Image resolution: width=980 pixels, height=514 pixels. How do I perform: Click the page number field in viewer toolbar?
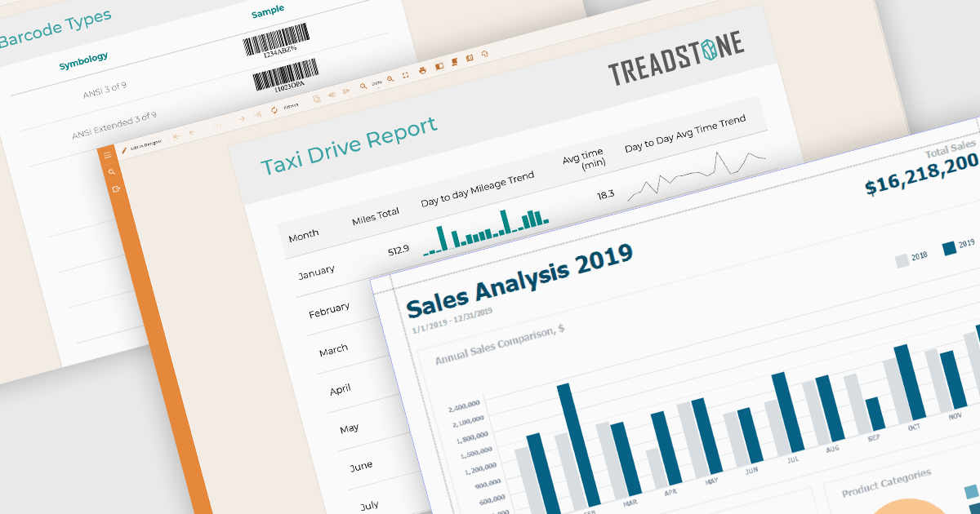[217, 125]
